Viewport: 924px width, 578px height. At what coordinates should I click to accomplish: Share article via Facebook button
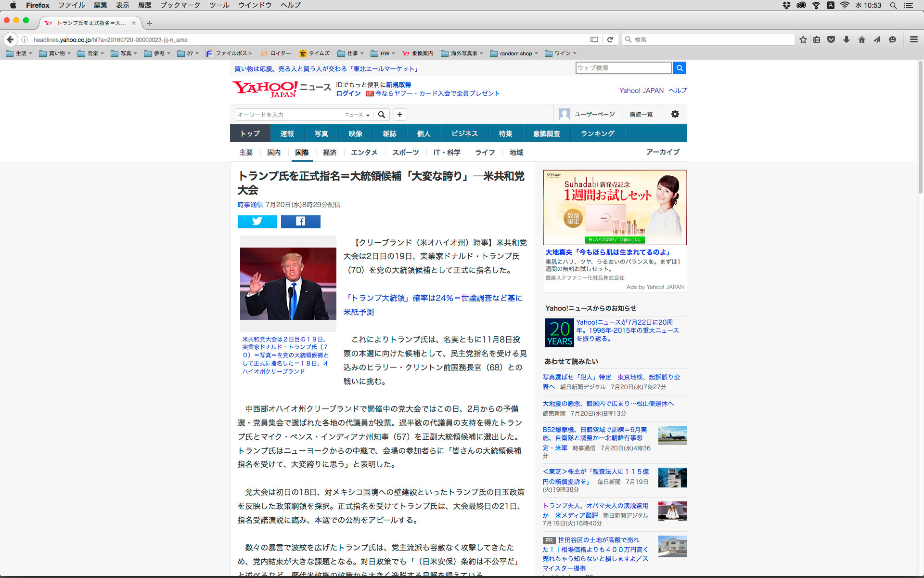click(x=300, y=221)
